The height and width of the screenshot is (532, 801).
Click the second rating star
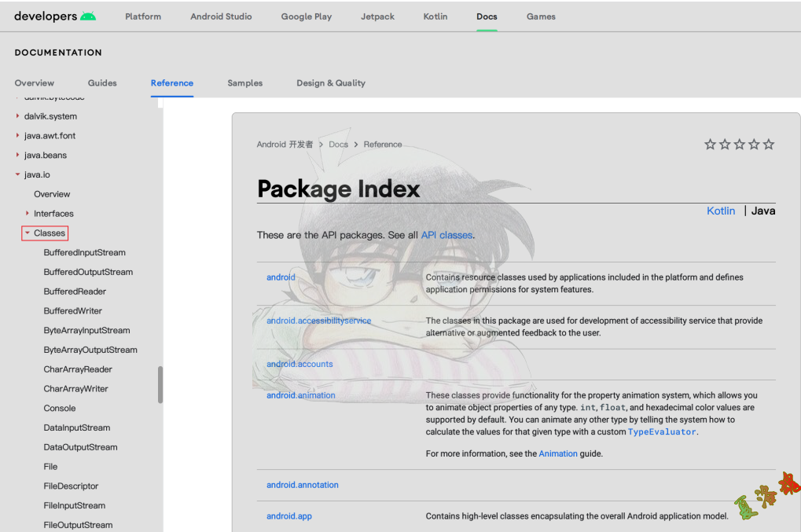725,145
